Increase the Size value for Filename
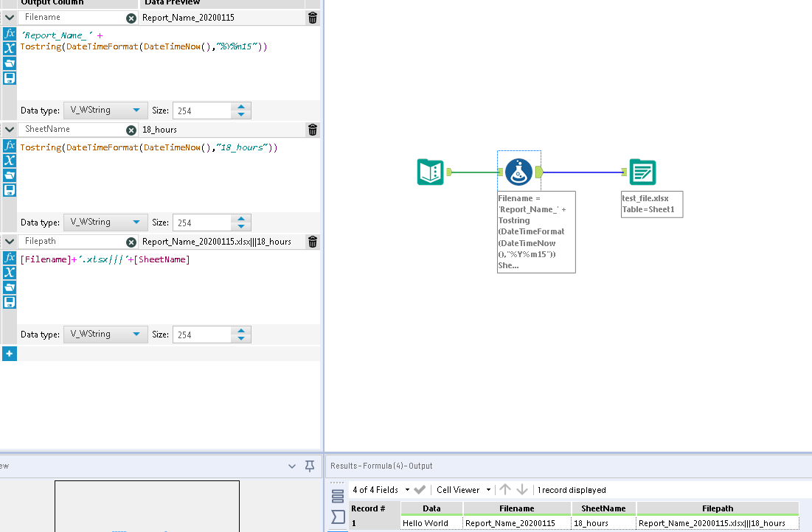The width and height of the screenshot is (812, 532). pyautogui.click(x=241, y=106)
